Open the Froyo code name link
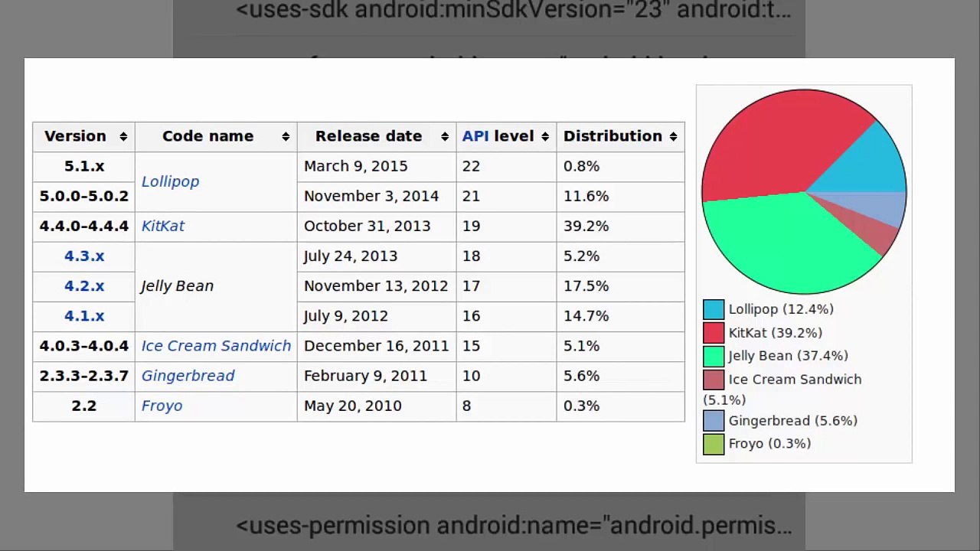980x551 pixels. [162, 406]
